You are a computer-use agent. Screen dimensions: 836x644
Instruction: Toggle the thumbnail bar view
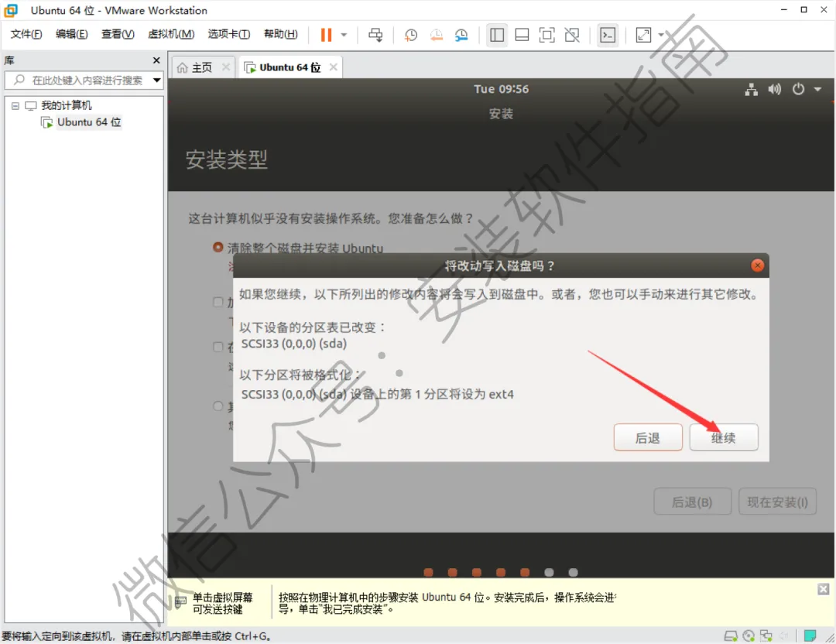coord(522,35)
